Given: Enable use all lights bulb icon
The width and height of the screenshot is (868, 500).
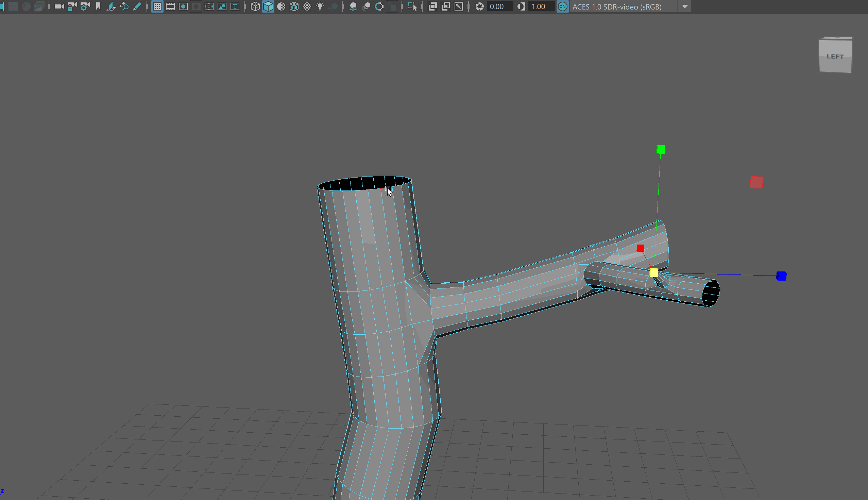Looking at the screenshot, I should coord(320,6).
